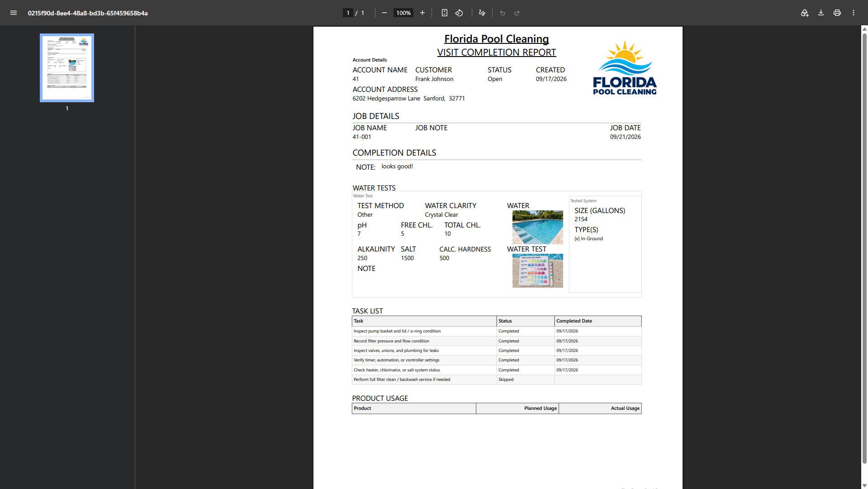Click the salt value 1500

pyautogui.click(x=407, y=258)
